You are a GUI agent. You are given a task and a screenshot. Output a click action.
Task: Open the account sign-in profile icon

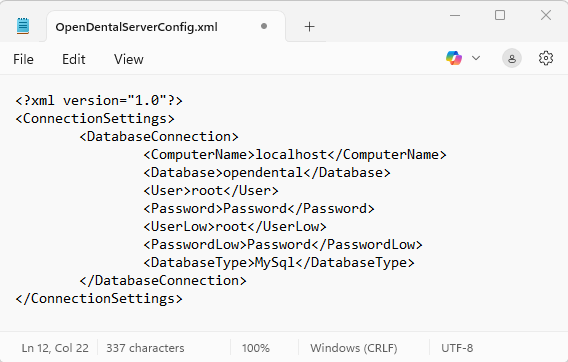pos(512,58)
